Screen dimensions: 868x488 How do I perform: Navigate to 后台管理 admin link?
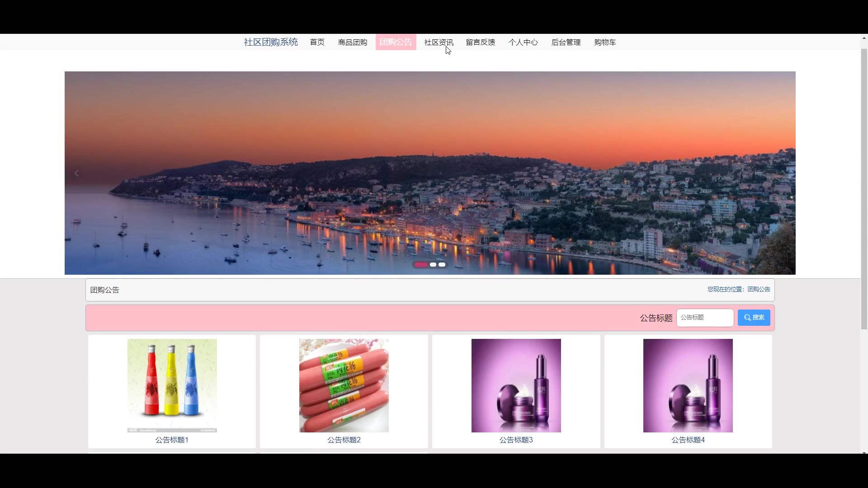point(566,42)
